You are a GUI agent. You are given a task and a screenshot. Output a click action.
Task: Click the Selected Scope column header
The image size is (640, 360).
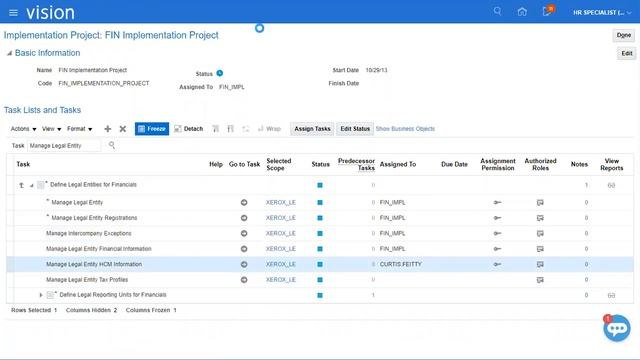[x=279, y=164]
